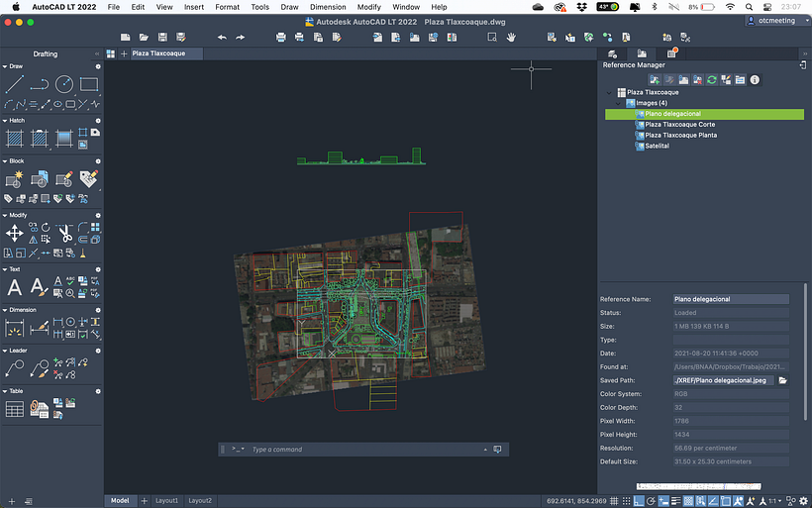Open the annotation scale 1:1 dropdown
The height and width of the screenshot is (508, 812).
pyautogui.click(x=775, y=501)
